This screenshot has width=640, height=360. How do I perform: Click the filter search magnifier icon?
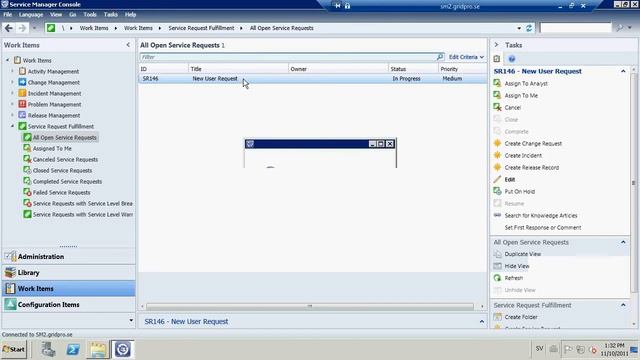click(440, 57)
